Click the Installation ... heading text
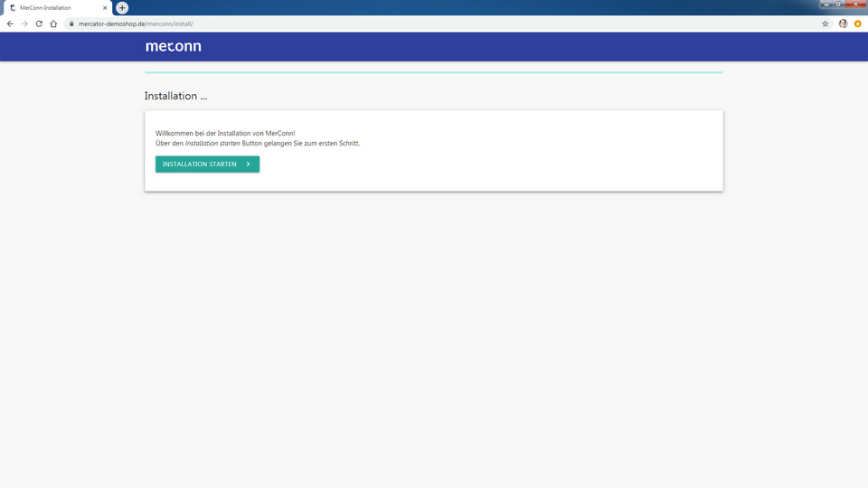This screenshot has height=488, width=868. (x=176, y=96)
